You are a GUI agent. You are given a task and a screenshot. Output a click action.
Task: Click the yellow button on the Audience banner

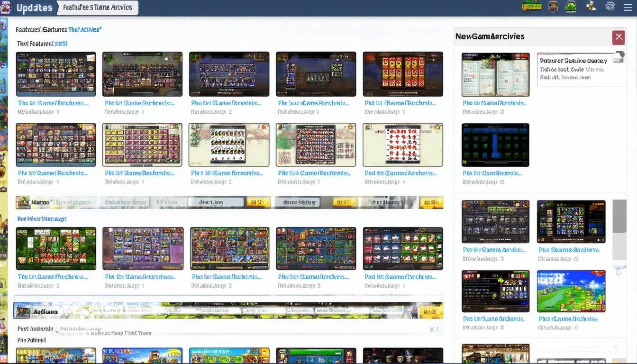430,312
